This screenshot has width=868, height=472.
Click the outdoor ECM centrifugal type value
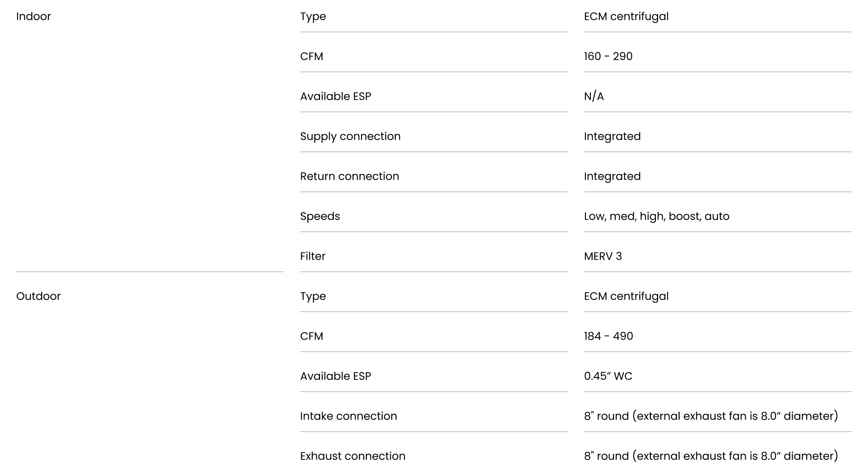pyautogui.click(x=626, y=297)
